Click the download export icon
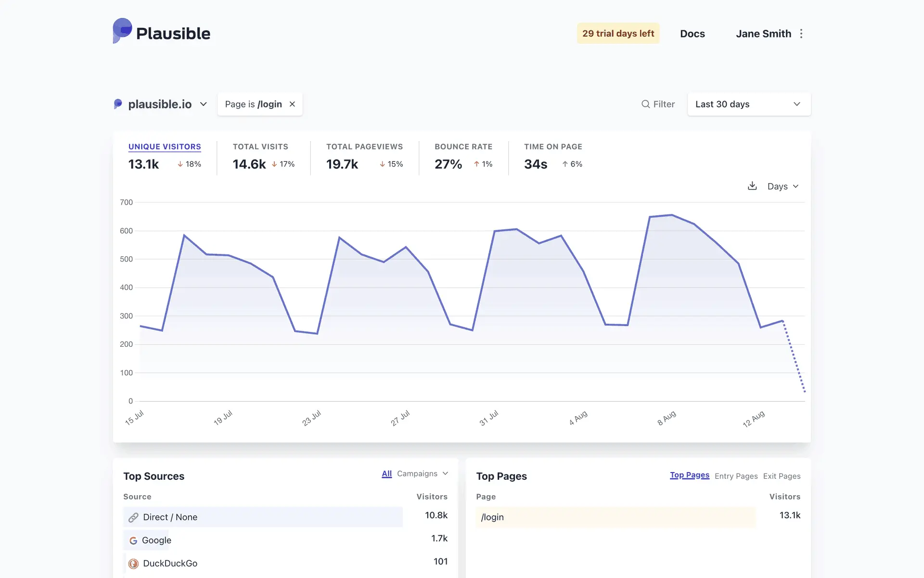Screen dimensions: 924x578 (752, 186)
